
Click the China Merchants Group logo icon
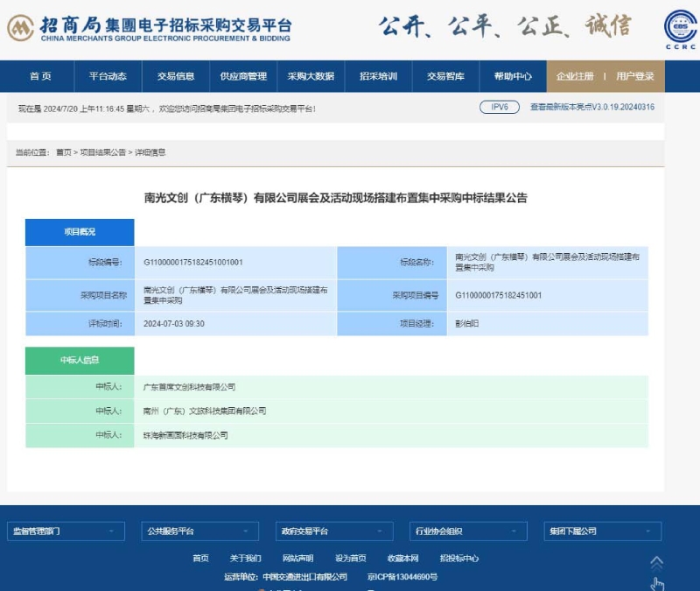[20, 28]
